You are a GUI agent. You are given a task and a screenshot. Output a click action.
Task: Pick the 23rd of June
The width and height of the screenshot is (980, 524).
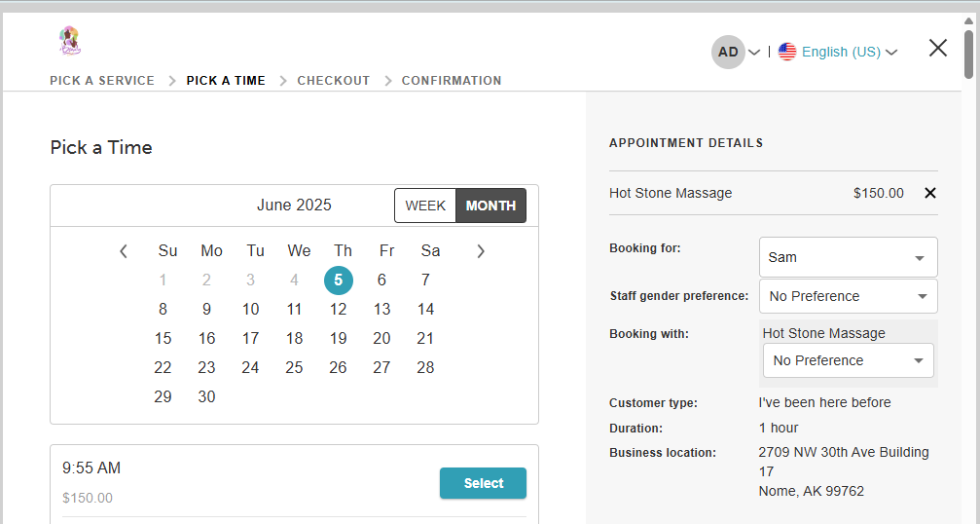point(207,367)
